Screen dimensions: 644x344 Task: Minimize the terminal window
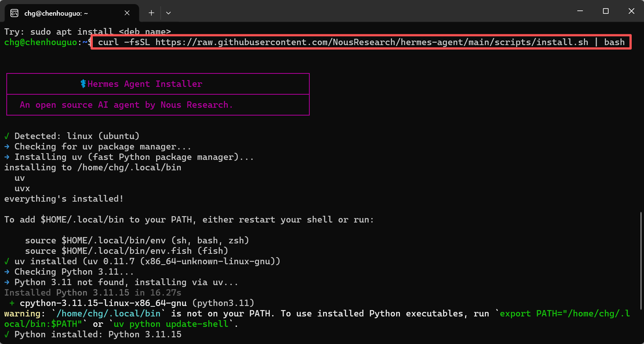pyautogui.click(x=580, y=11)
